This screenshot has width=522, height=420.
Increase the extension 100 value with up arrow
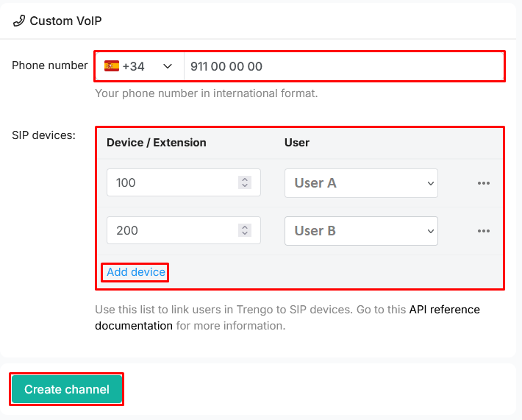point(245,179)
